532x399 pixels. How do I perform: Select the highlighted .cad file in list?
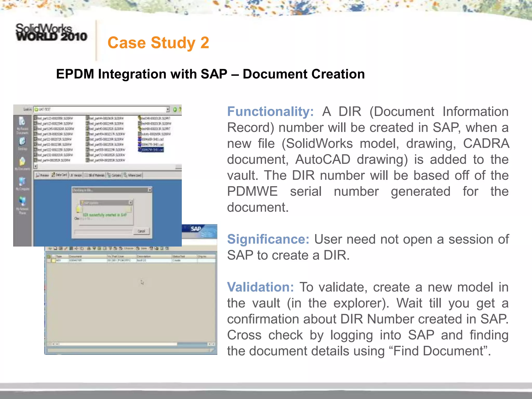tap(151, 150)
